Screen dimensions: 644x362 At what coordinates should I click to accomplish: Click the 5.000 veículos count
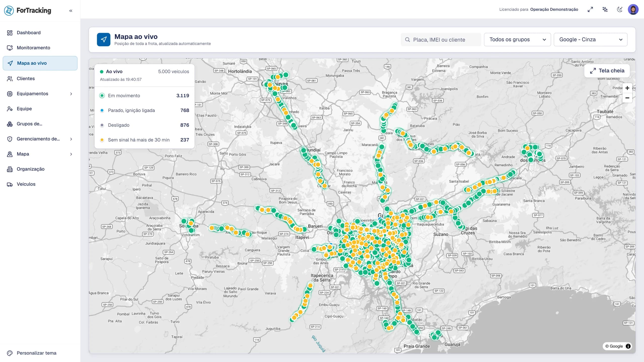[x=174, y=72]
